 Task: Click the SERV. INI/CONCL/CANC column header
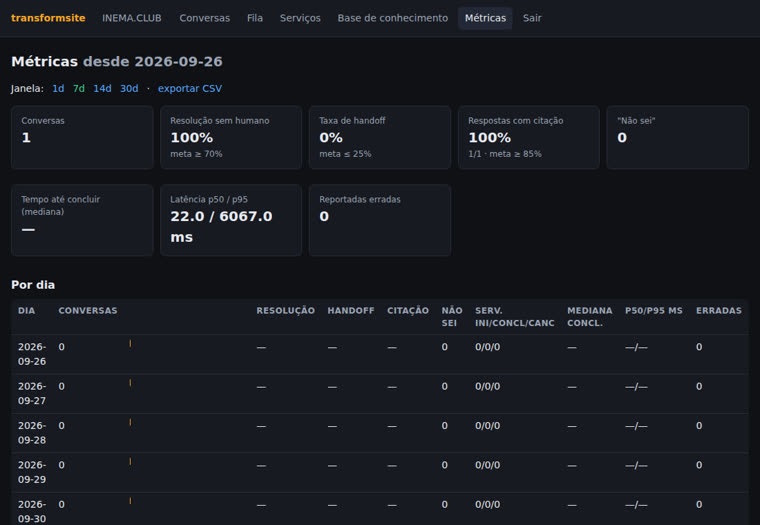pos(515,317)
